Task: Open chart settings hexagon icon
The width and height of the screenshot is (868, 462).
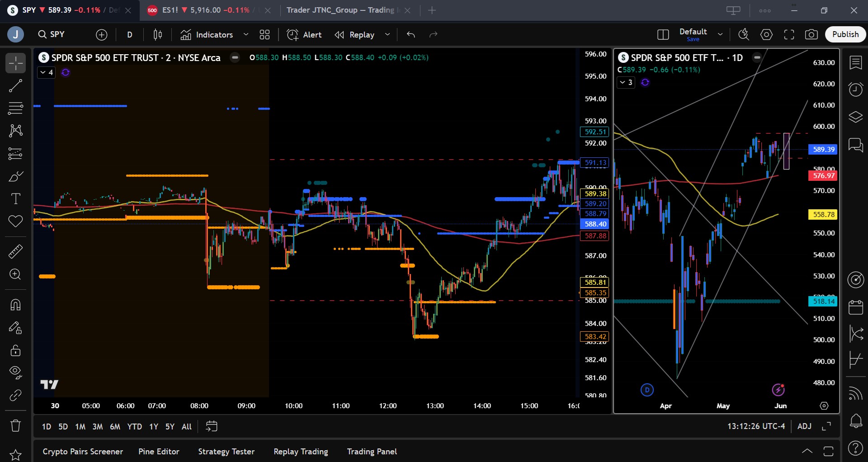Action: point(766,34)
